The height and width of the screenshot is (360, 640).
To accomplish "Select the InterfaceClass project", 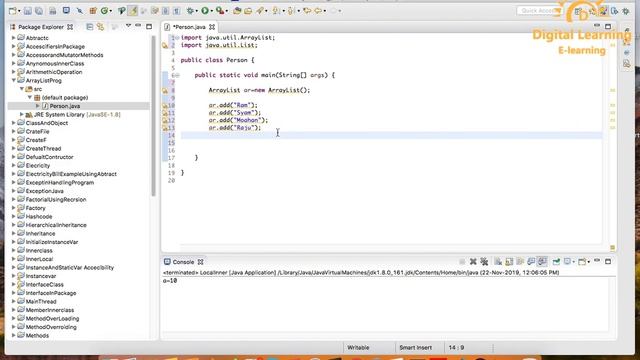I will (44, 284).
